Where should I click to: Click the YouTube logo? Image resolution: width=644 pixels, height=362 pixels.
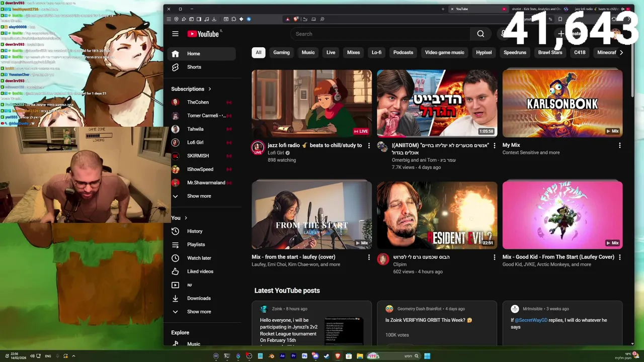pyautogui.click(x=203, y=34)
